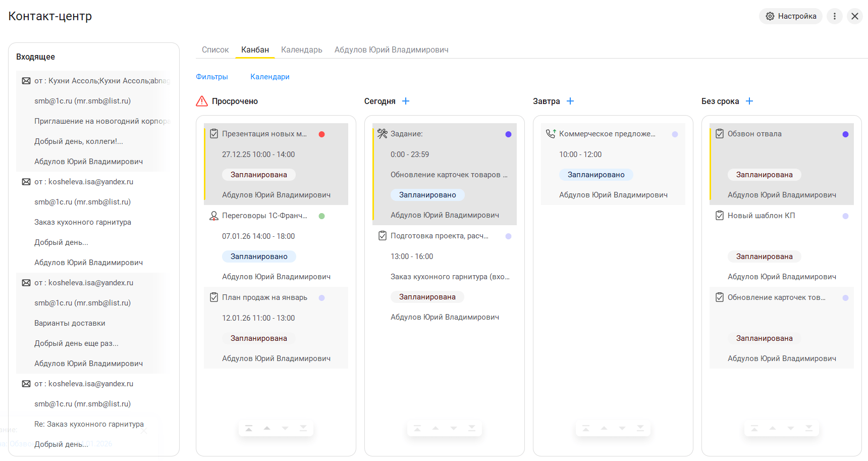Click task checkbox icon on Новый шаблон КП
The image size is (868, 461).
coord(719,216)
